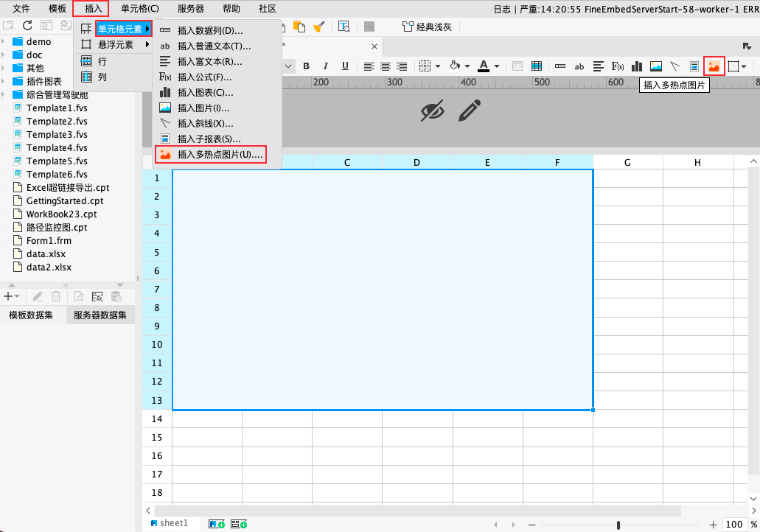This screenshot has width=760, height=532.
Task: Click the insert rich text toolbar icon
Action: (x=599, y=66)
